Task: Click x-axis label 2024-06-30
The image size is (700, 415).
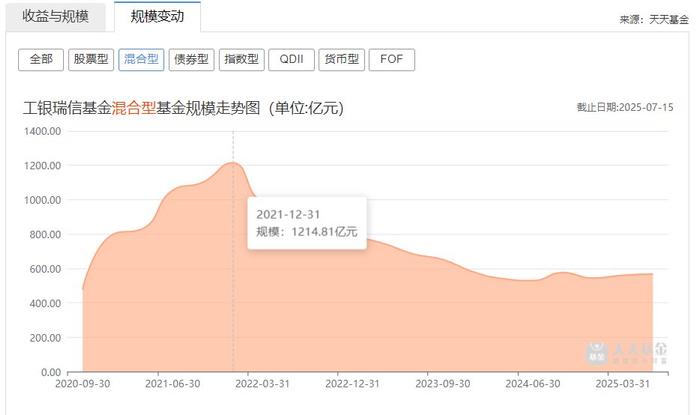Action: (533, 384)
